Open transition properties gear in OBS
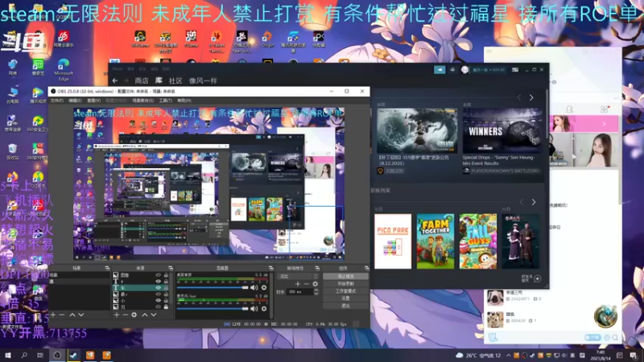 [x=315, y=284]
